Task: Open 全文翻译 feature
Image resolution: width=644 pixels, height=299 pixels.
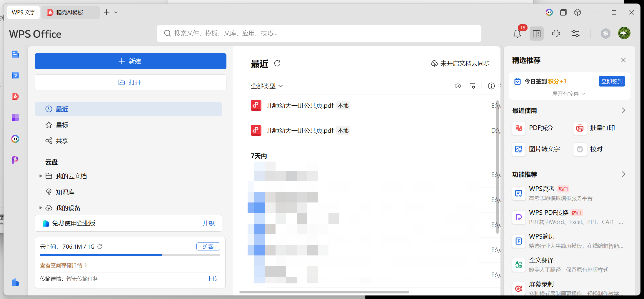Action: point(569,265)
